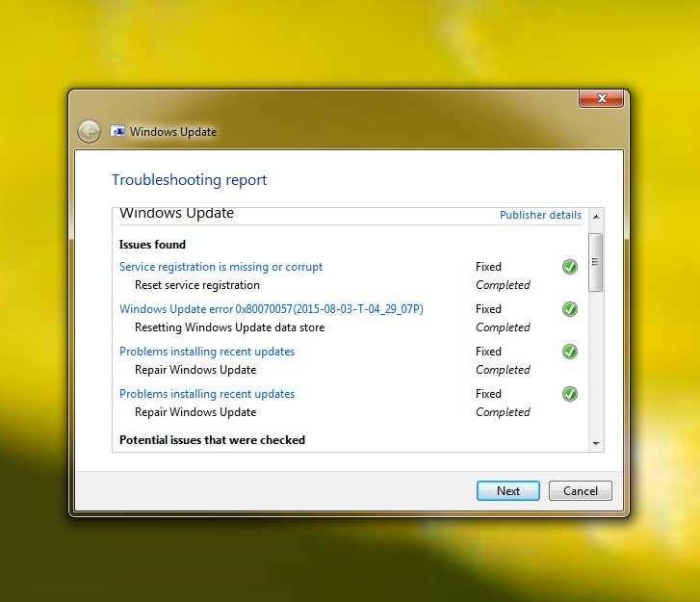Click 'Issues found' heading
Viewport: 700px width, 602px height.
click(152, 245)
